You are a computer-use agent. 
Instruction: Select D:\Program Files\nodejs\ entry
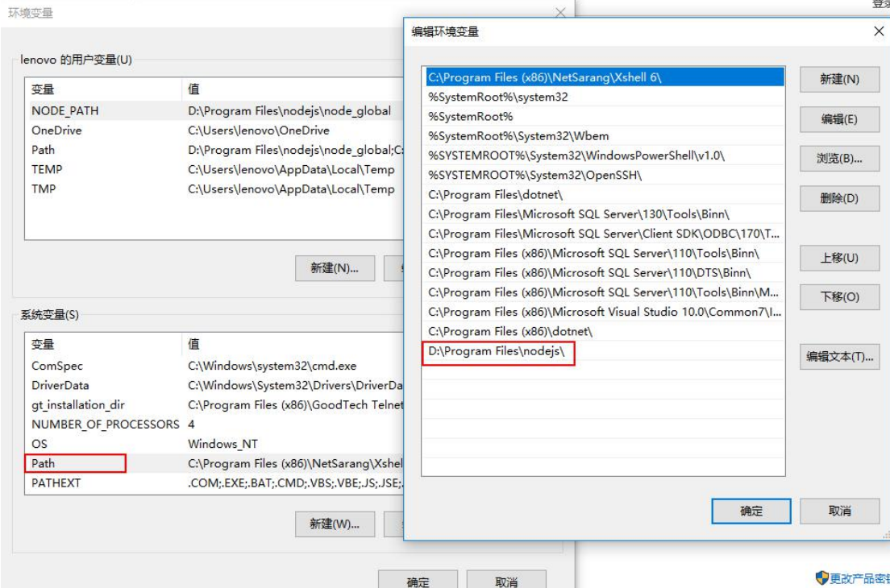[x=605, y=351]
